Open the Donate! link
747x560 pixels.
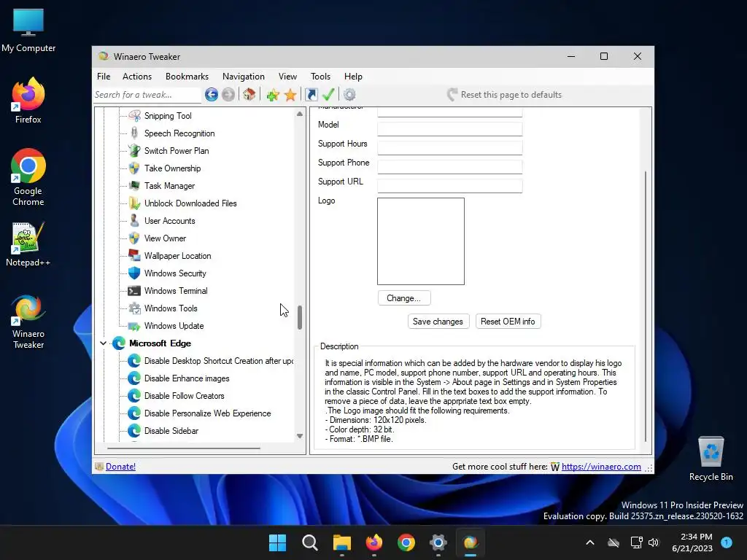pos(120,467)
